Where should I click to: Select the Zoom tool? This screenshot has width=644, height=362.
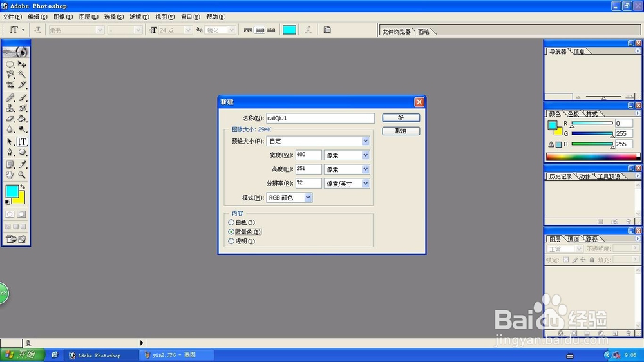coord(22,175)
